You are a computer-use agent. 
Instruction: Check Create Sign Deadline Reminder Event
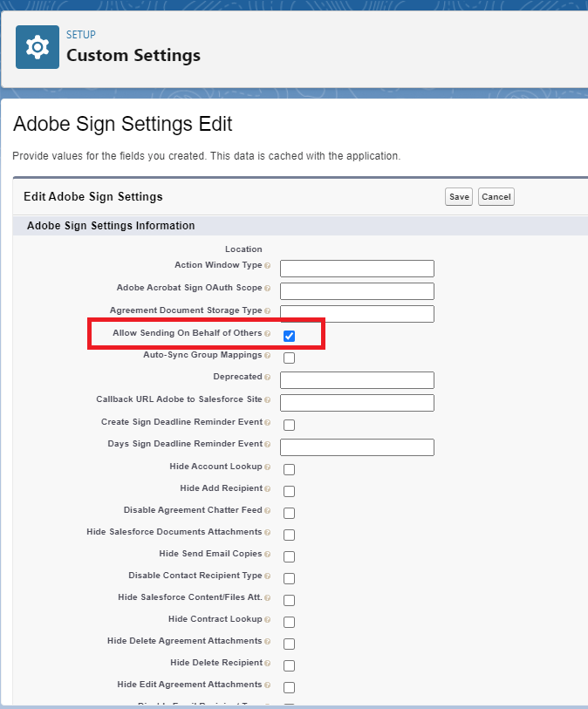289,425
